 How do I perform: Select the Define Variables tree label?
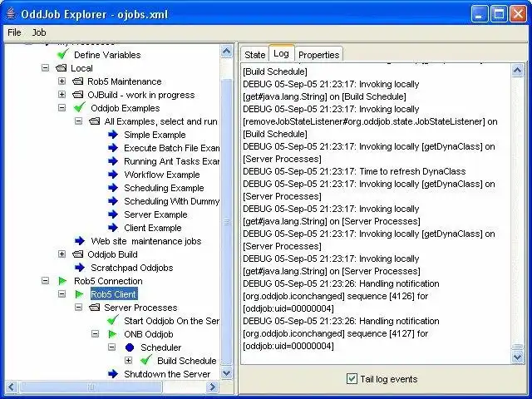tap(107, 55)
